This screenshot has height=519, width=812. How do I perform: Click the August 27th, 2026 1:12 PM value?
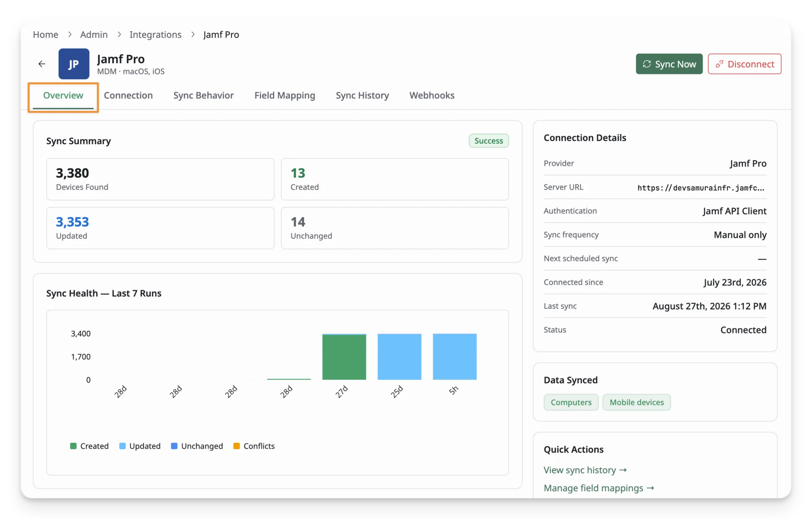click(709, 306)
